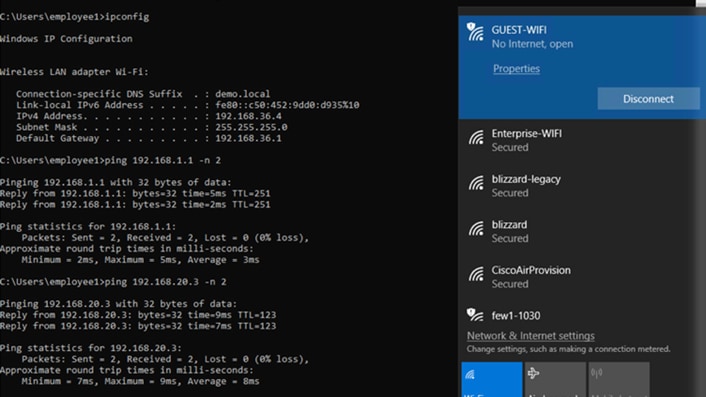The height and width of the screenshot is (397, 706).
Task: Click the 'ping 192.168.1.1 -n 2' command
Action: coord(163,160)
